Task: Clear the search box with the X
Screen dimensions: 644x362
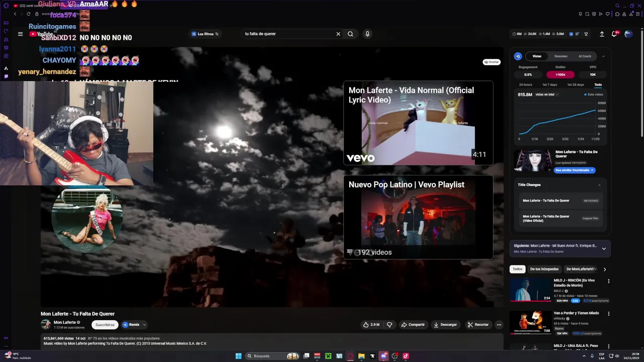Action: tap(338, 34)
